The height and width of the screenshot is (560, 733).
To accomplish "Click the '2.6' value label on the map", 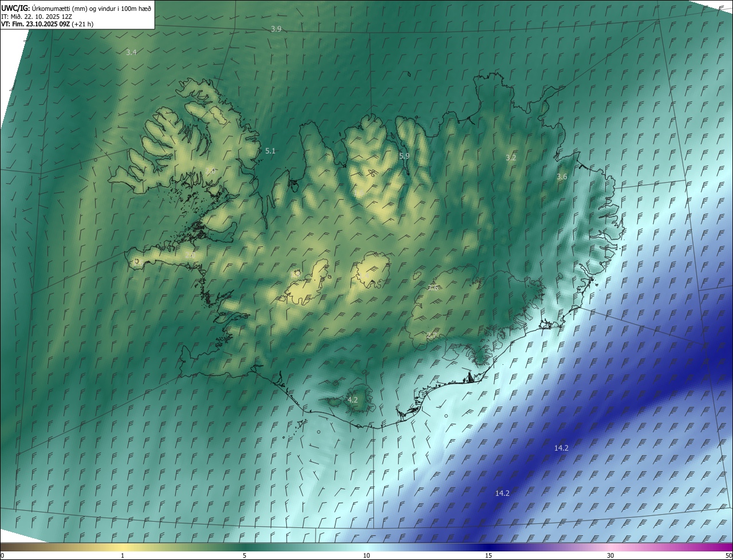I will 434,288.
